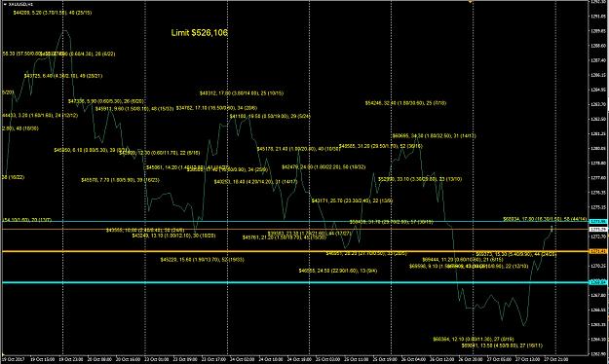This screenshot has height=364, width=609.
Task: Click the 1287.40 price axis value
Action: [x=598, y=60]
